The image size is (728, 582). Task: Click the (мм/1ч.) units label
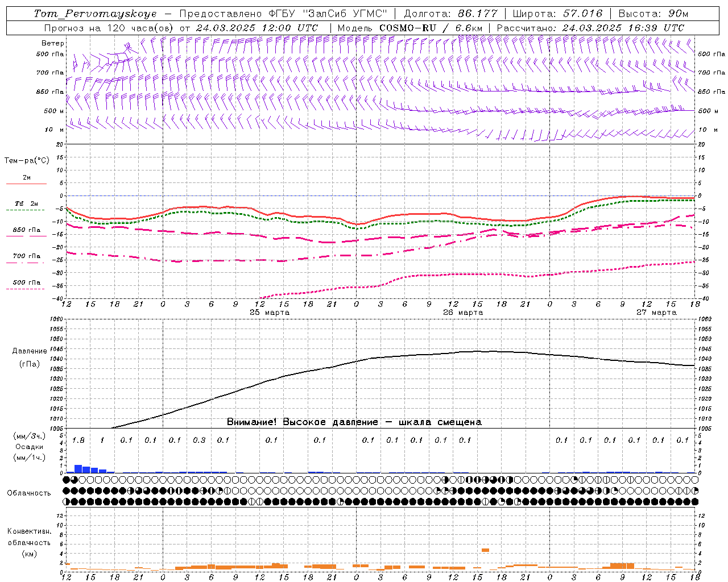point(30,458)
